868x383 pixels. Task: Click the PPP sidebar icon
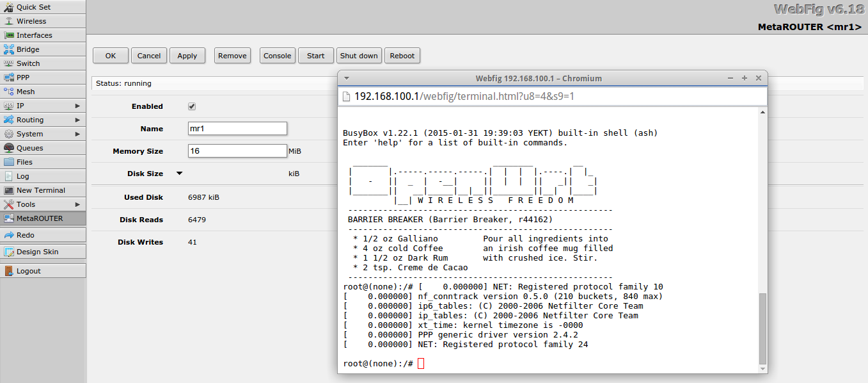pyautogui.click(x=9, y=77)
